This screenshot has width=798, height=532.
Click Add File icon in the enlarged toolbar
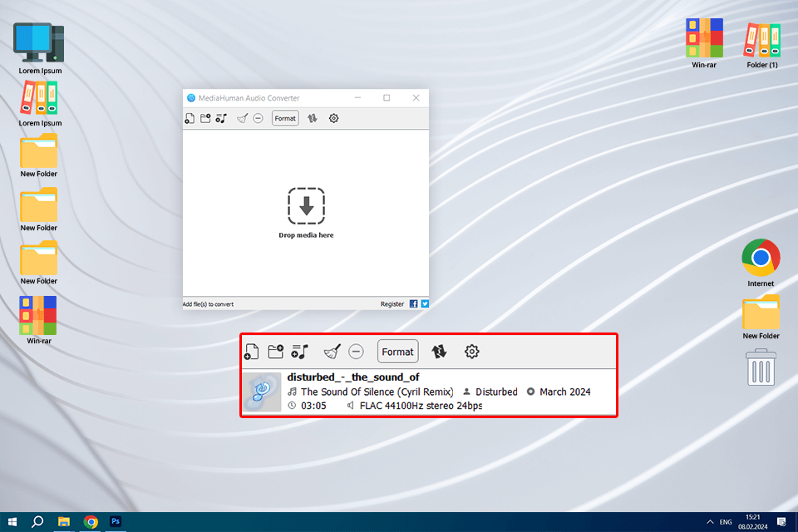pos(251,352)
